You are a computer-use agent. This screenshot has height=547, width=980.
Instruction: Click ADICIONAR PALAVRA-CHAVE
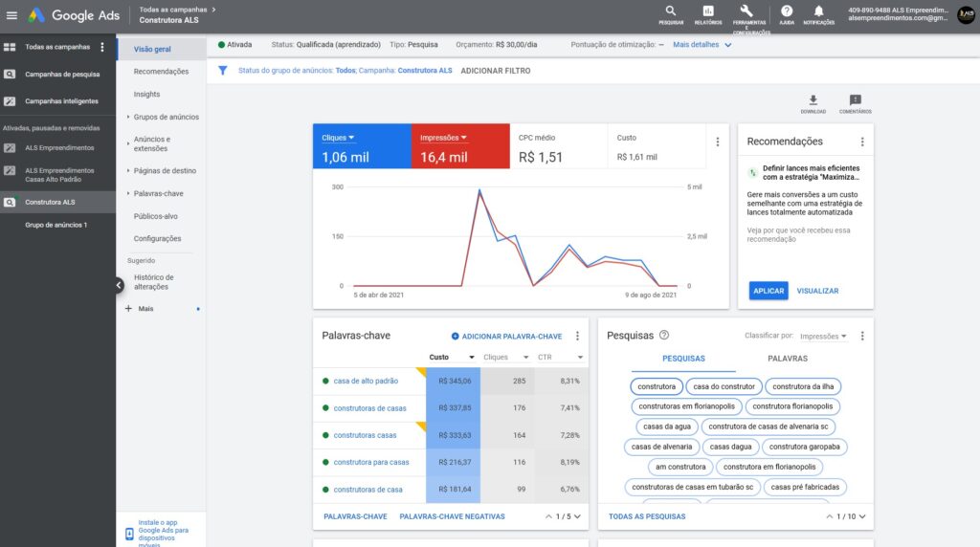[507, 337]
